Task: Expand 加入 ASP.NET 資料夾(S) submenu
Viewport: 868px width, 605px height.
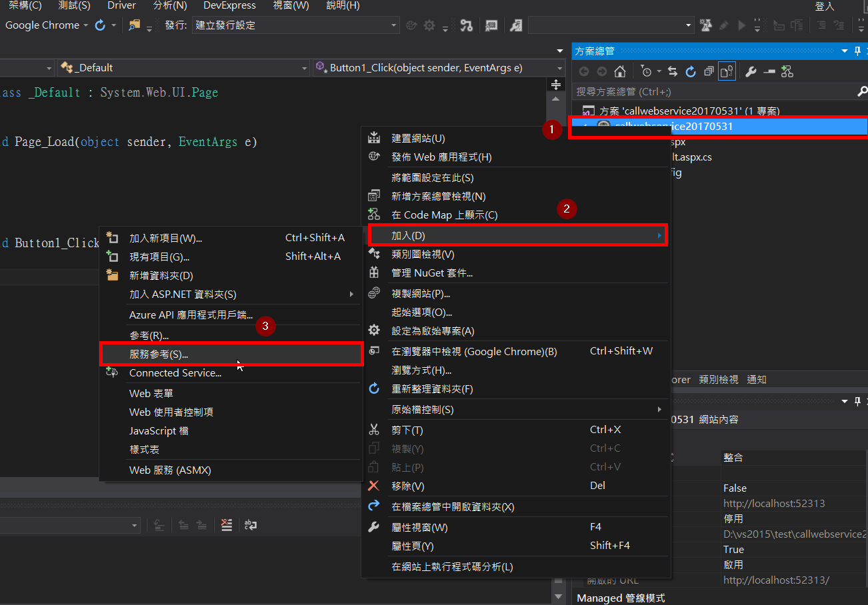Action: 231,294
